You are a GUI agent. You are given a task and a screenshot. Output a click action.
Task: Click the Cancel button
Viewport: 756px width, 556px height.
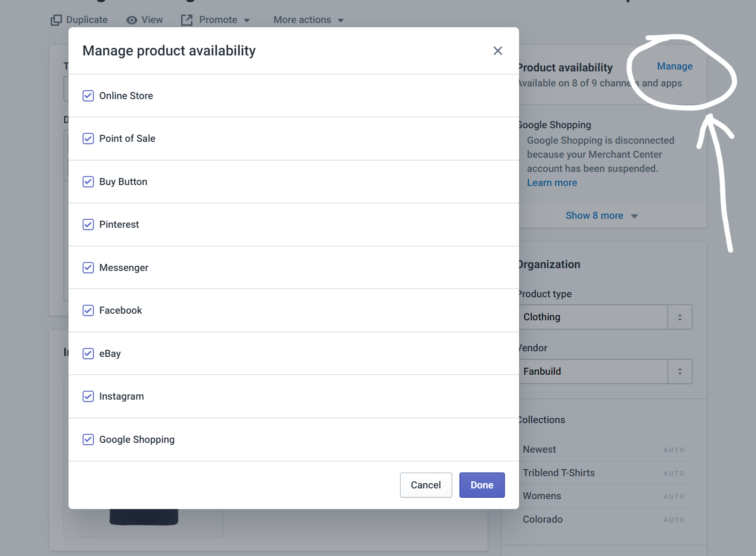coord(426,485)
